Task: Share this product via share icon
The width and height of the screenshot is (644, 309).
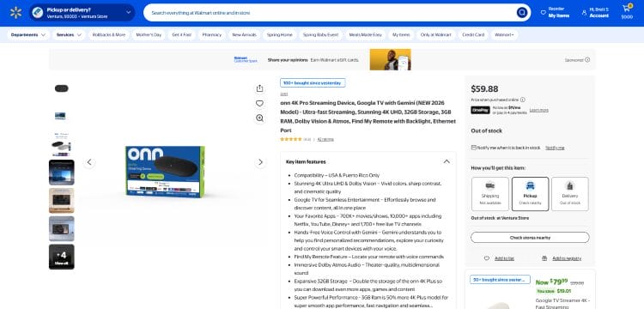Action: 259,88
